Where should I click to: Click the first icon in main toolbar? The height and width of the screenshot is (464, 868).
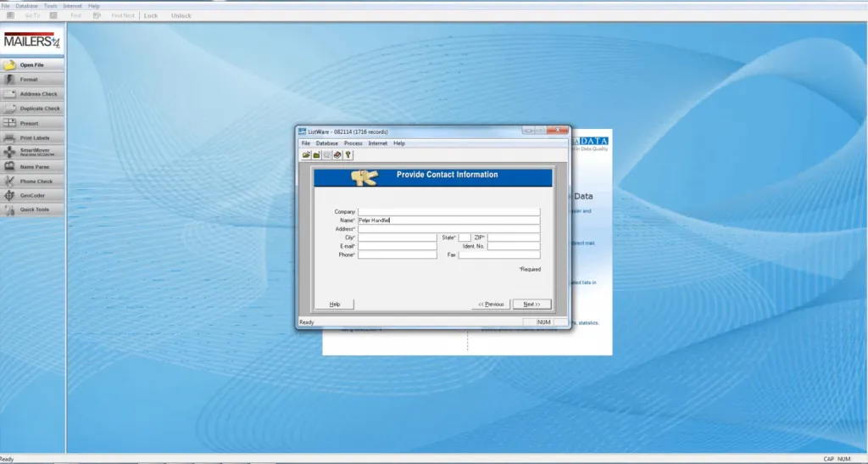pyautogui.click(x=10, y=15)
